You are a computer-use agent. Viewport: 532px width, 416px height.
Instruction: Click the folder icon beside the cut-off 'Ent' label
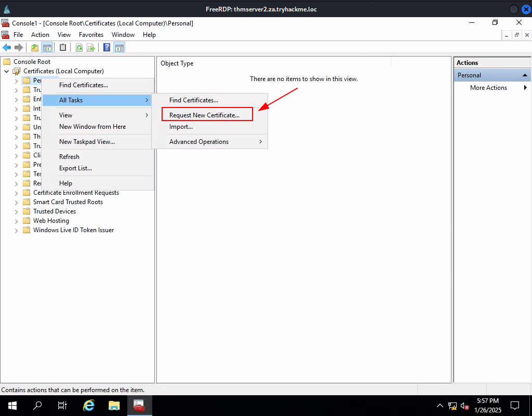[26, 99]
